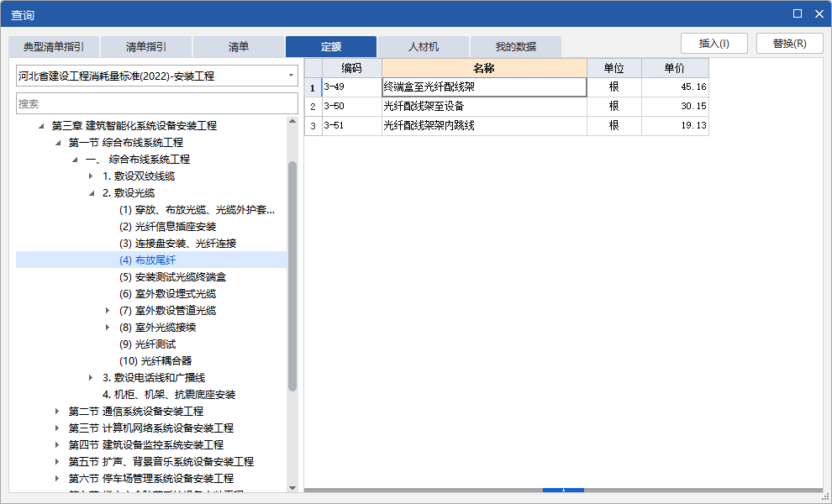Expand (7) 室外敷设管道光缆 node
The image size is (832, 504).
(108, 310)
